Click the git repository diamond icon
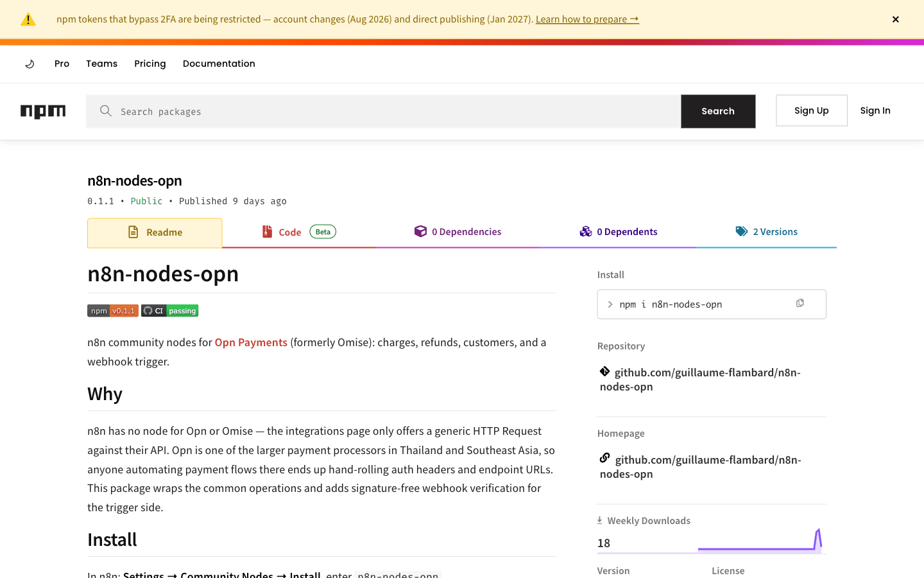Screen dimensions: 924x578 pos(605,371)
